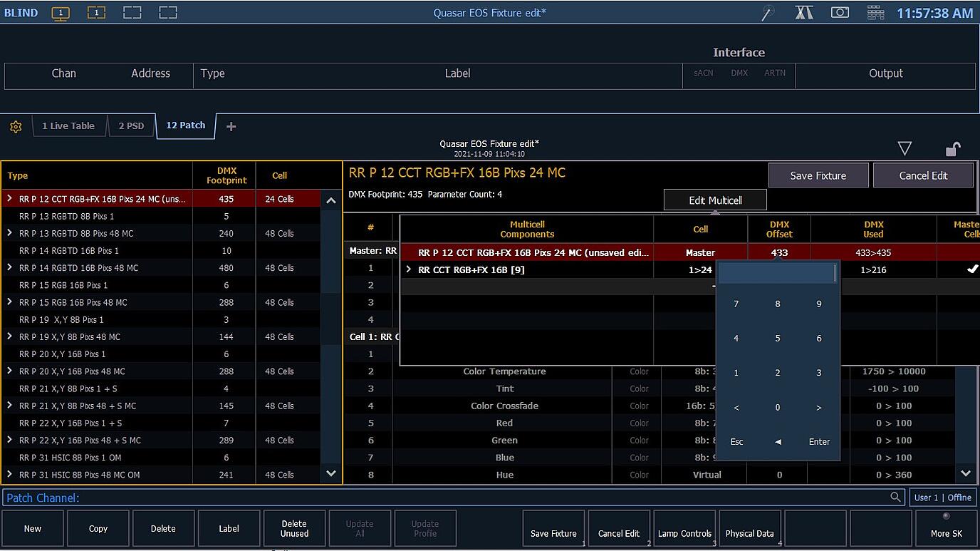Open the 1 Live Table tab
The height and width of the screenshot is (551, 980).
68,125
